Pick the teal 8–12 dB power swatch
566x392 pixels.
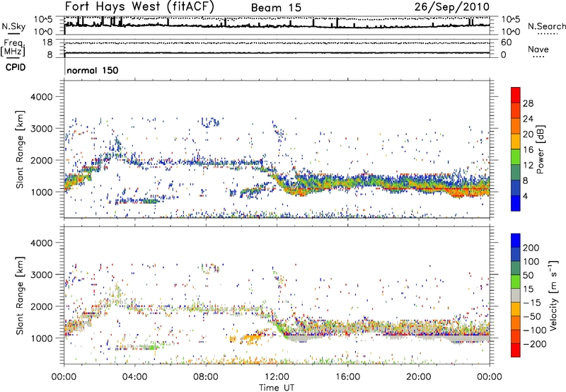[516, 173]
